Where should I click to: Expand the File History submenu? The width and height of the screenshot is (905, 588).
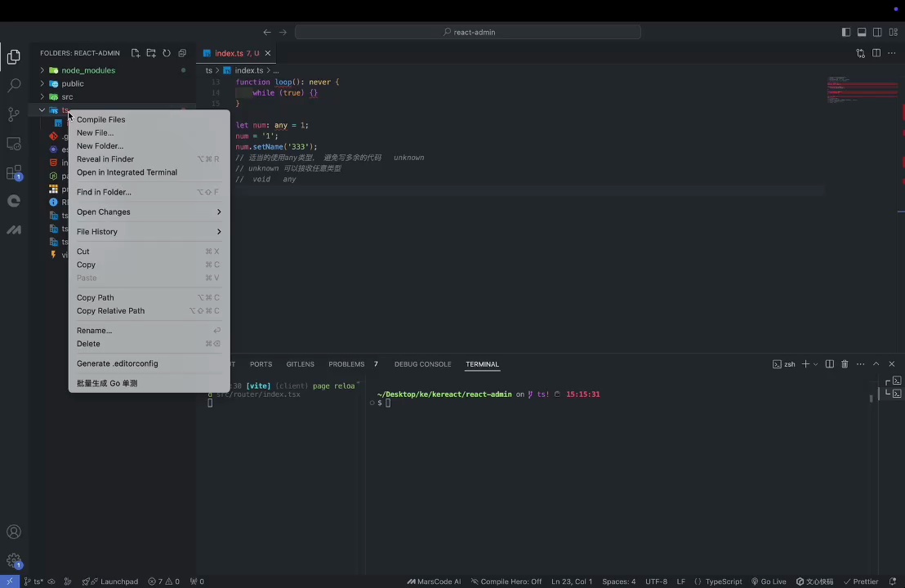(149, 231)
